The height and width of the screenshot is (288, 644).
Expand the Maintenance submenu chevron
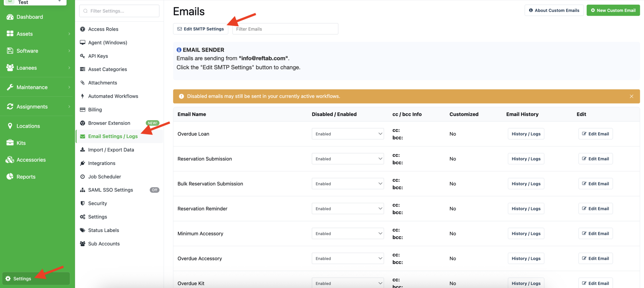[69, 87]
